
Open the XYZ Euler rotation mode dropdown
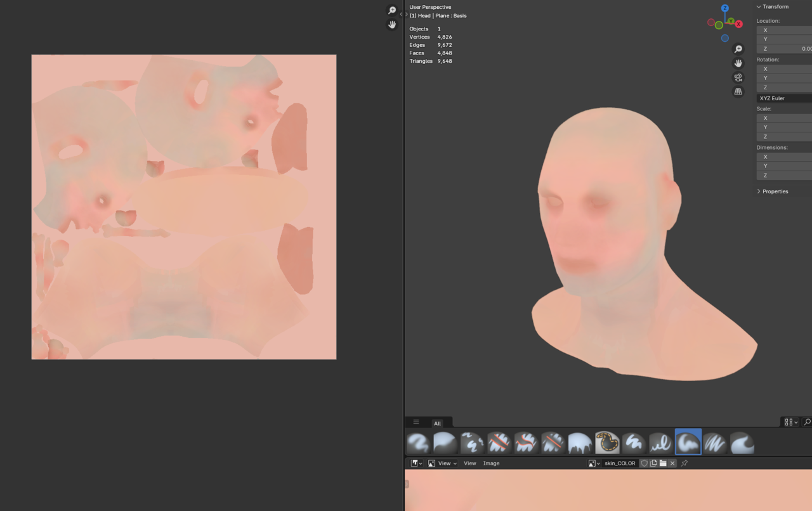[x=784, y=99]
